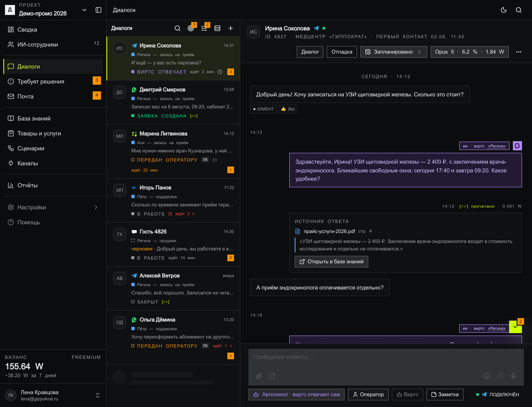This screenshot has height=407, width=532.
Task: Expand the project Демо-промо 2026 dropdown
Action: (x=84, y=10)
